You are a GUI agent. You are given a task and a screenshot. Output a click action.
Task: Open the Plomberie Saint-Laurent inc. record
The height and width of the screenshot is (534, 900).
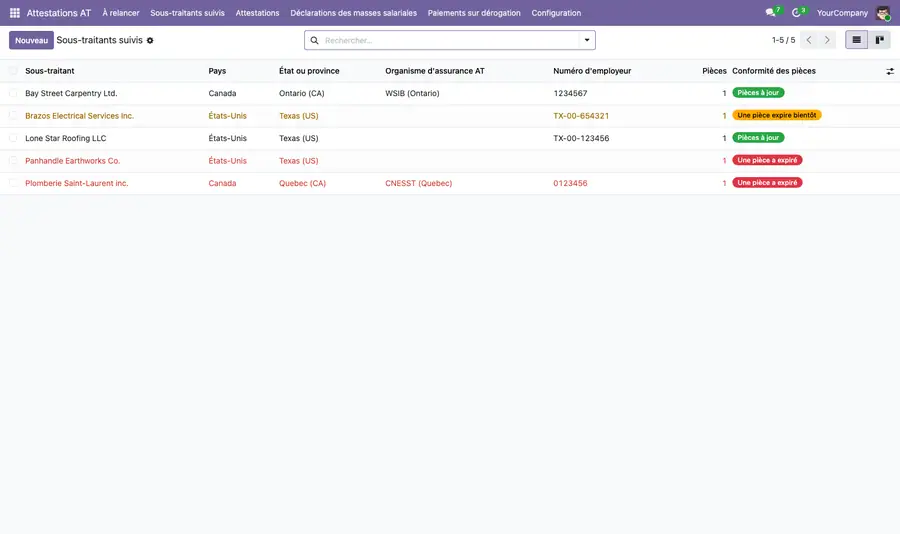coord(76,183)
